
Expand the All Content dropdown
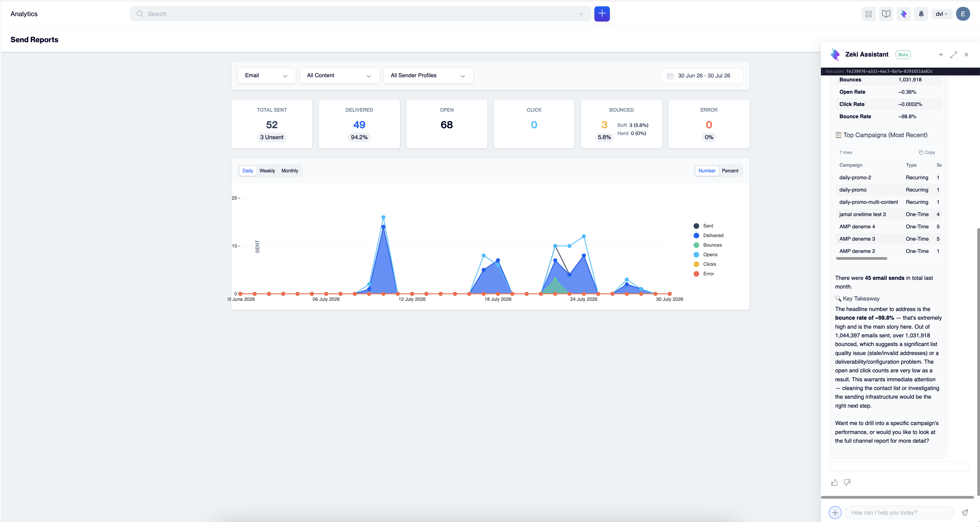(x=339, y=75)
